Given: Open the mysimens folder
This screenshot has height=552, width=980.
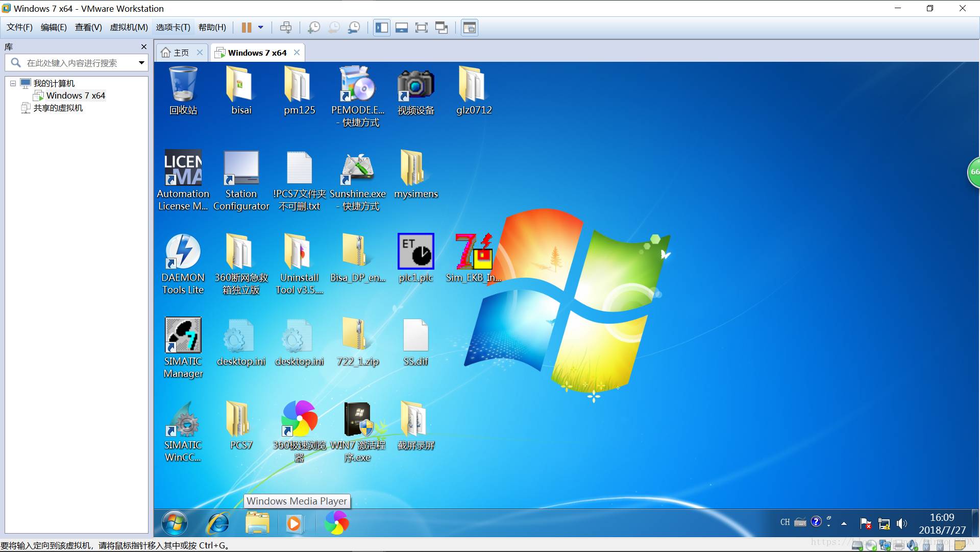Looking at the screenshot, I should click(x=415, y=174).
